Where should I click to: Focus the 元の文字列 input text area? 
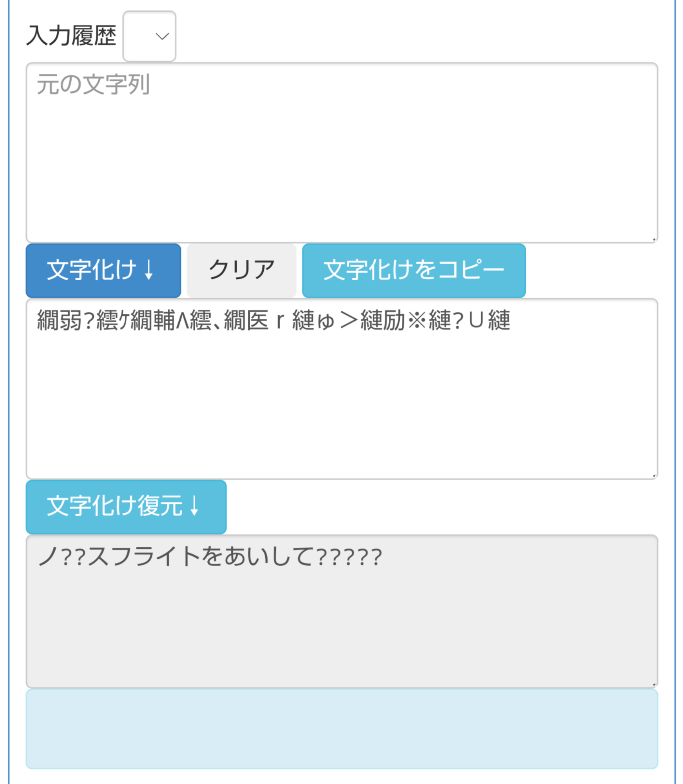tap(341, 165)
